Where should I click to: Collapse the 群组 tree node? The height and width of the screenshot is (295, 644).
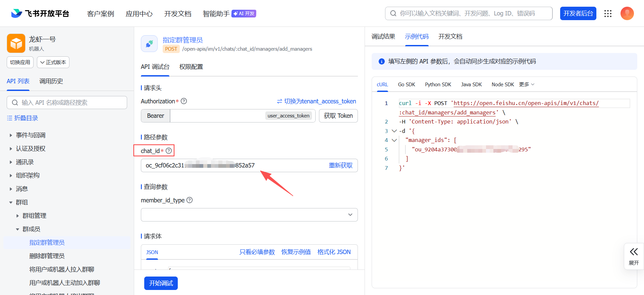[11, 202]
